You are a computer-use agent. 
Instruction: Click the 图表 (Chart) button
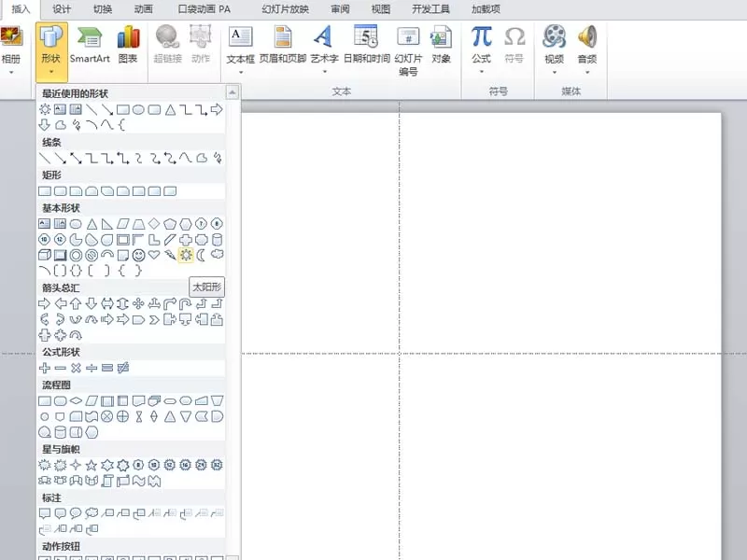[128, 46]
